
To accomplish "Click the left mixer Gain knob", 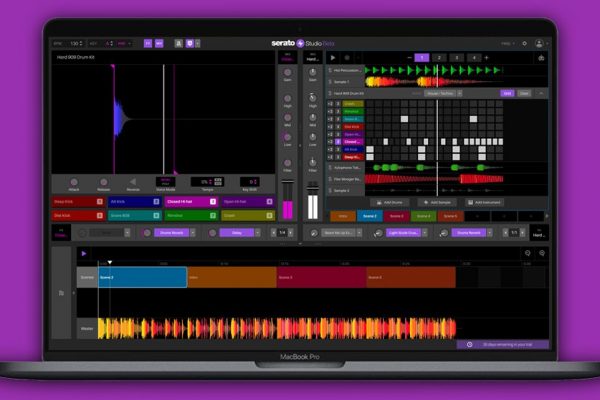I will (287, 72).
